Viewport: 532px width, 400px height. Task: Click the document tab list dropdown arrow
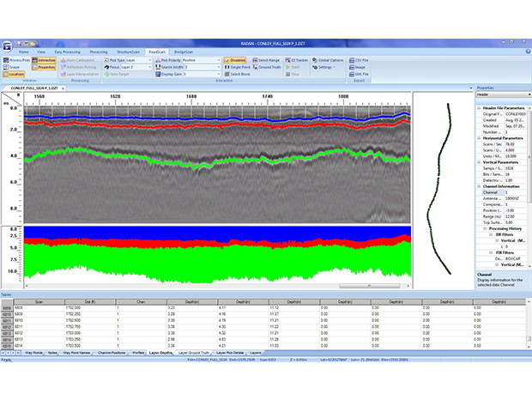click(x=470, y=88)
